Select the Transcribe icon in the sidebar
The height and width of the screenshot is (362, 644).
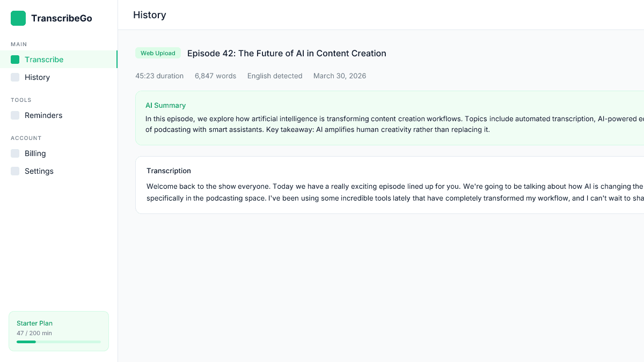[14, 60]
